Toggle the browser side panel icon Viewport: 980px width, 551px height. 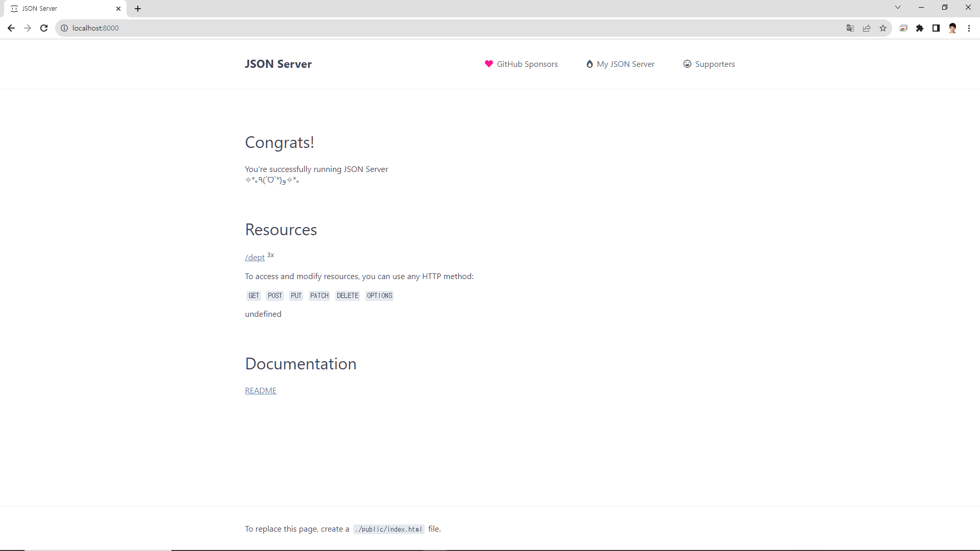(936, 28)
